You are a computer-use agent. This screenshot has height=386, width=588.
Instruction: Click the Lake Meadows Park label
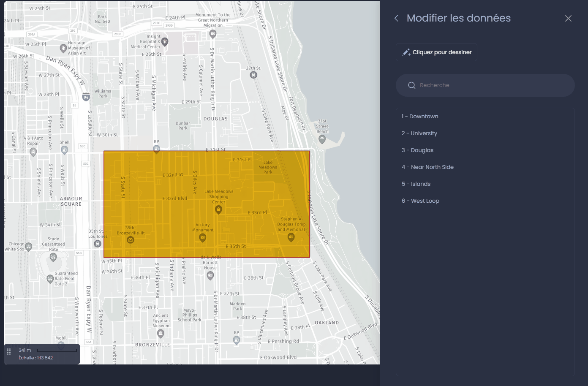point(268,167)
